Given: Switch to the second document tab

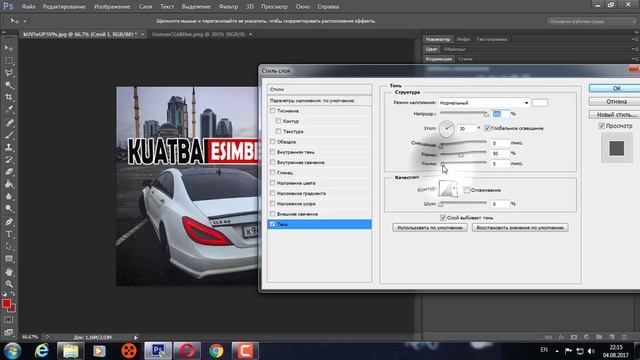Looking at the screenshot, I should [198, 34].
